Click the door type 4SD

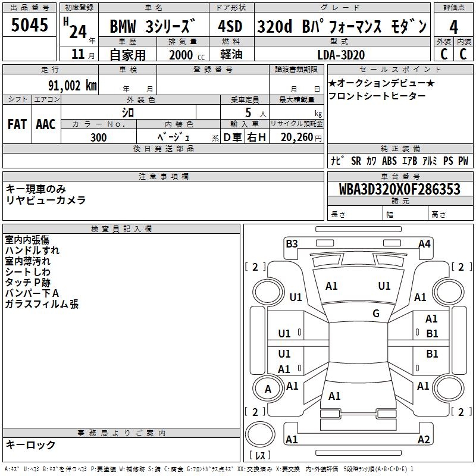click(230, 26)
